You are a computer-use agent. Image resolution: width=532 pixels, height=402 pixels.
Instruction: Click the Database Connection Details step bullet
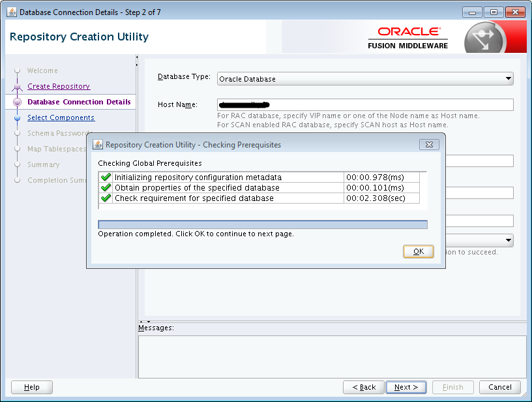point(18,102)
